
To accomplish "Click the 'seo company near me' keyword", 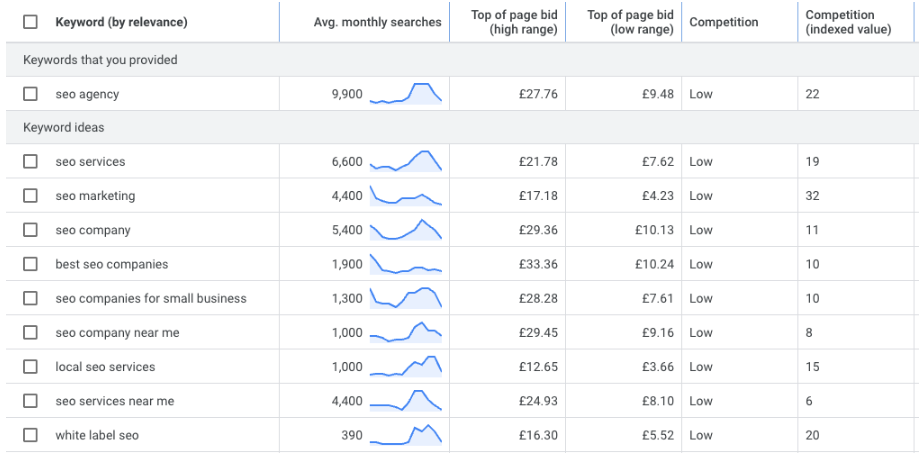I will pos(117,333).
